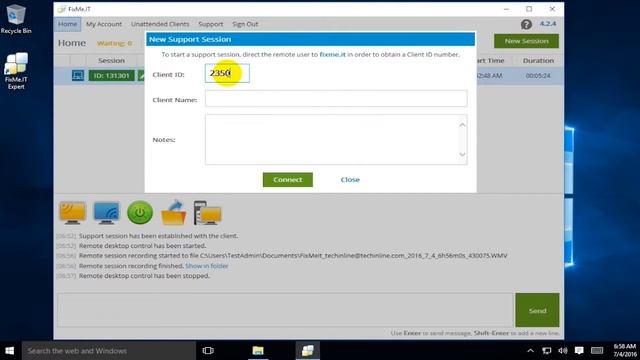Click the green power button icon
Viewport: 640px width, 360px height.
click(x=140, y=212)
